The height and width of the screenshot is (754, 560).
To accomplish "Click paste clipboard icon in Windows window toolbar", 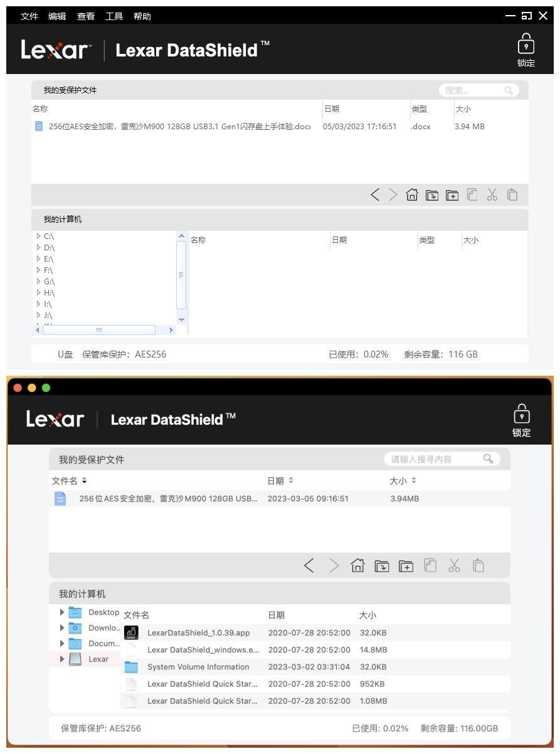I will pyautogui.click(x=512, y=195).
